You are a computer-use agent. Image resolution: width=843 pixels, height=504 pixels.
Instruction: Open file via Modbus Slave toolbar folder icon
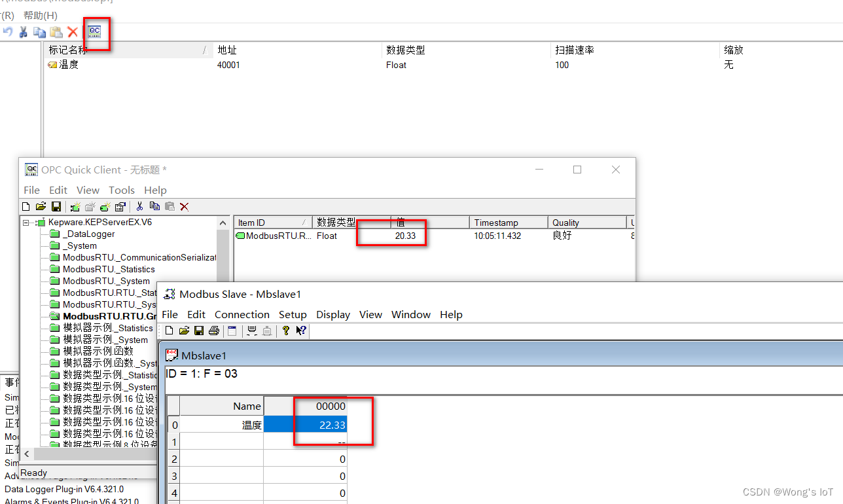pyautogui.click(x=184, y=331)
